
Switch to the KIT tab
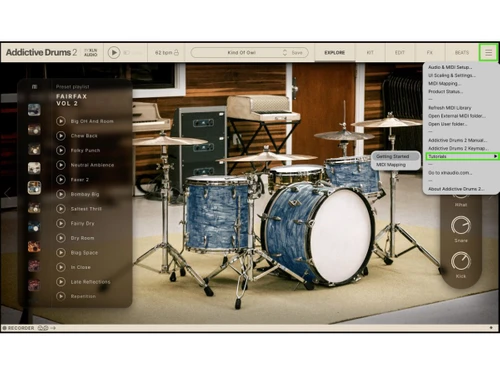pyautogui.click(x=370, y=53)
